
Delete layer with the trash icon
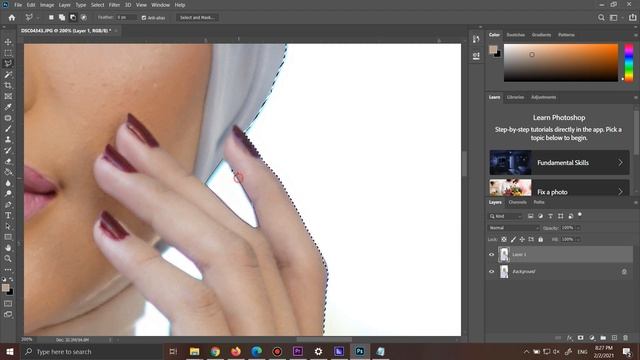(x=625, y=338)
